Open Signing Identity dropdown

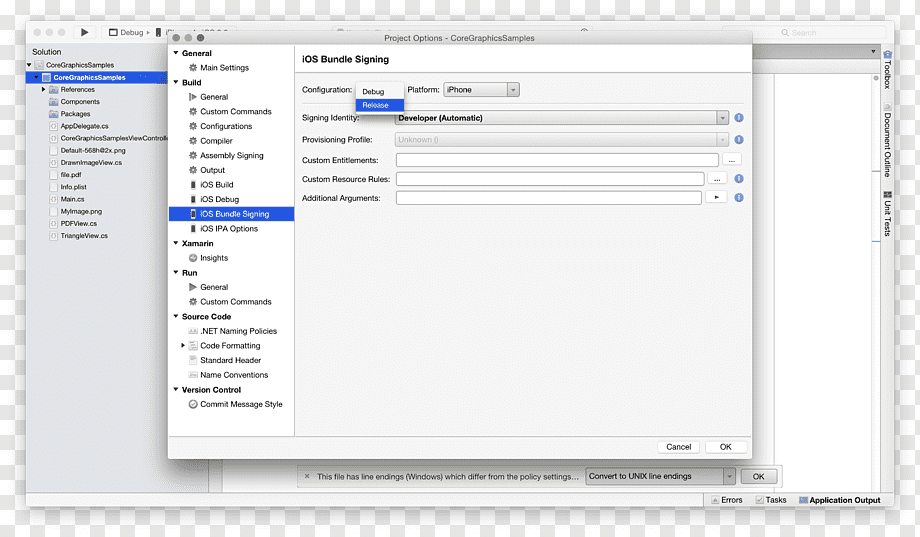click(x=562, y=118)
